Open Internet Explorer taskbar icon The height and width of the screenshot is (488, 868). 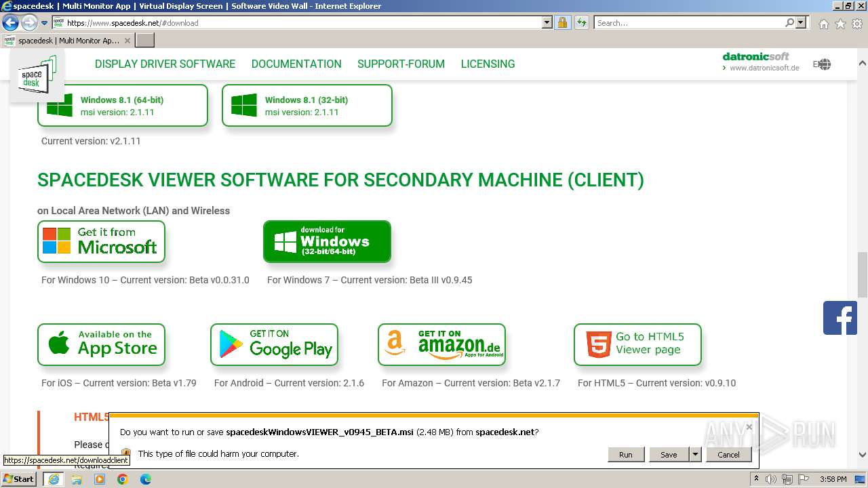point(53,479)
